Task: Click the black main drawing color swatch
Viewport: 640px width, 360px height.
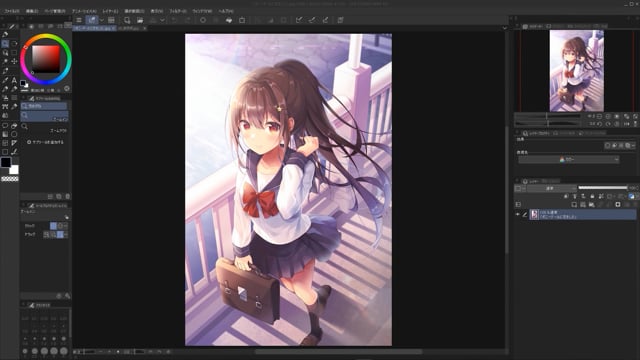Action: pyautogui.click(x=6, y=162)
